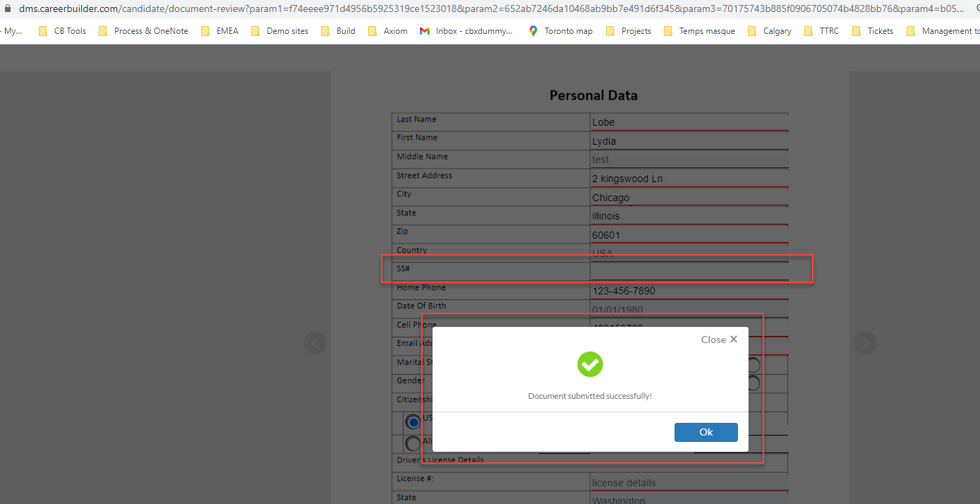Select the Alien citizenship radio button
Viewport: 980px width, 504px height.
click(x=413, y=443)
